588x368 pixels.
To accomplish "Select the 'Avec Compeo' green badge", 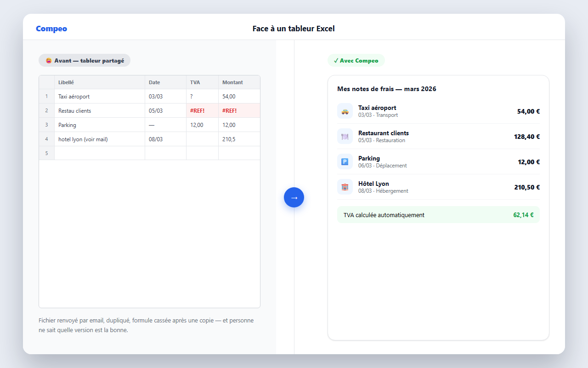I will coord(356,60).
